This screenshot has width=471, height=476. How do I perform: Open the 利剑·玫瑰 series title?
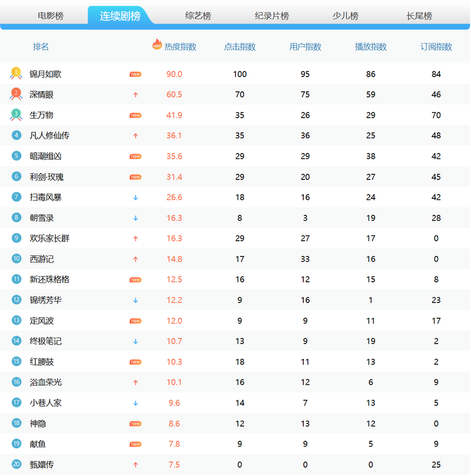[47, 177]
